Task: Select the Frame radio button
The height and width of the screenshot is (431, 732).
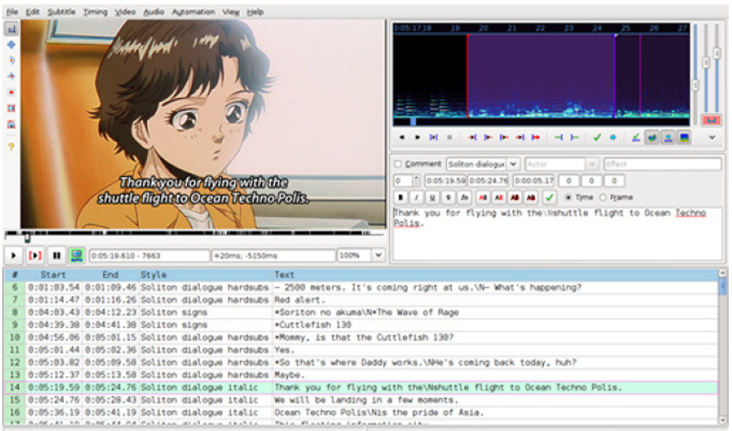Action: pos(602,197)
